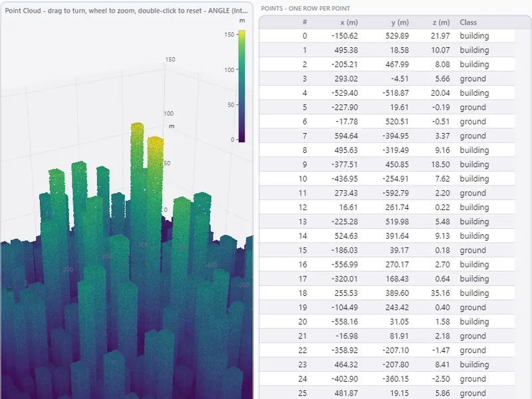
Task: Click the y value 81.91 in row 21
Action: [x=400, y=336]
